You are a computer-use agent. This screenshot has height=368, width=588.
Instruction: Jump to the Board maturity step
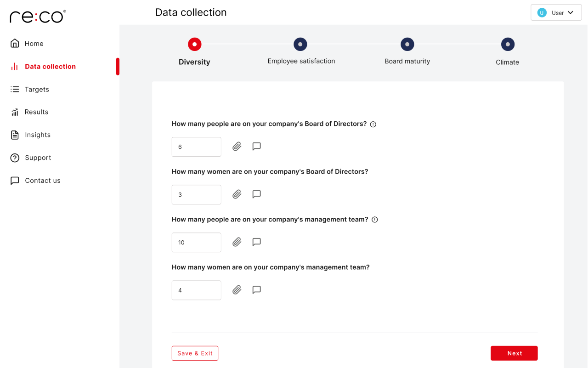click(x=407, y=45)
